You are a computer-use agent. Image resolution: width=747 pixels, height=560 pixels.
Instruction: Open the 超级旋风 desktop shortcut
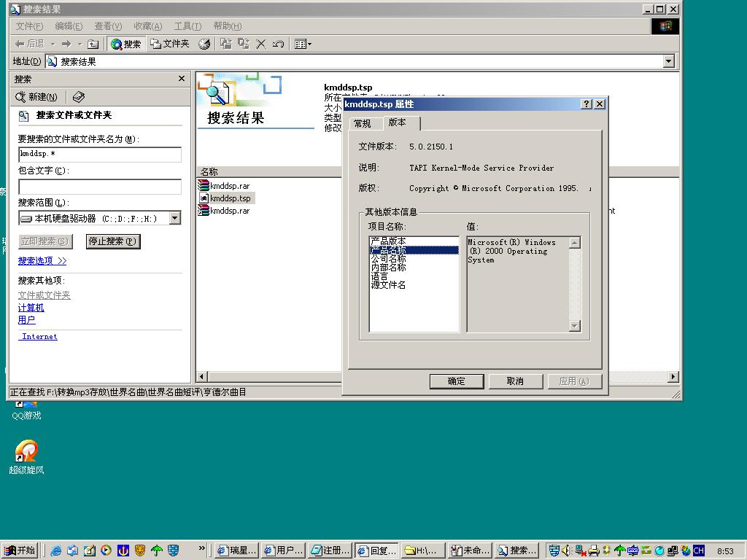click(x=26, y=452)
